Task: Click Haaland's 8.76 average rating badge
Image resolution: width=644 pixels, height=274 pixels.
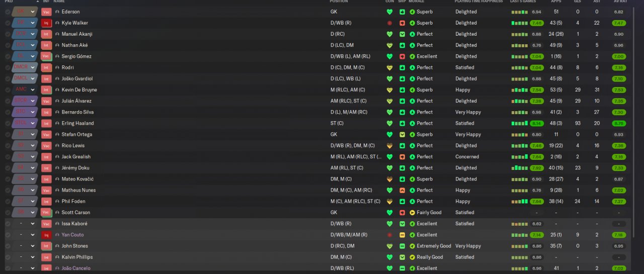Action: (x=619, y=123)
